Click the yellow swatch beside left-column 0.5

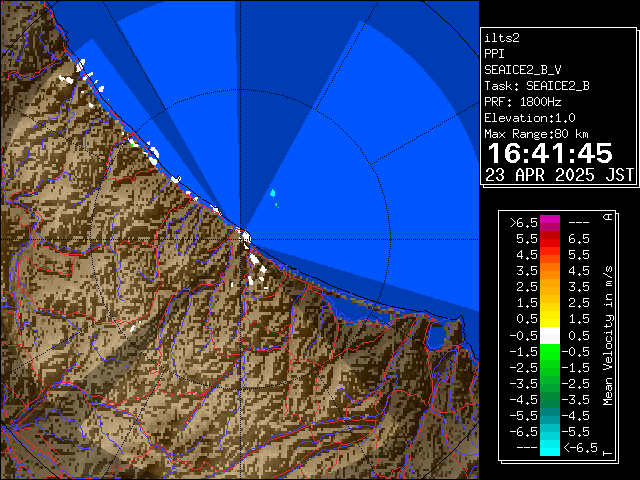(550, 320)
